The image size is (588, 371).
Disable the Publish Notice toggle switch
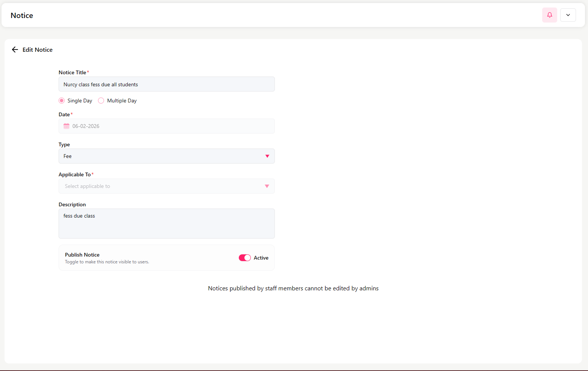245,258
